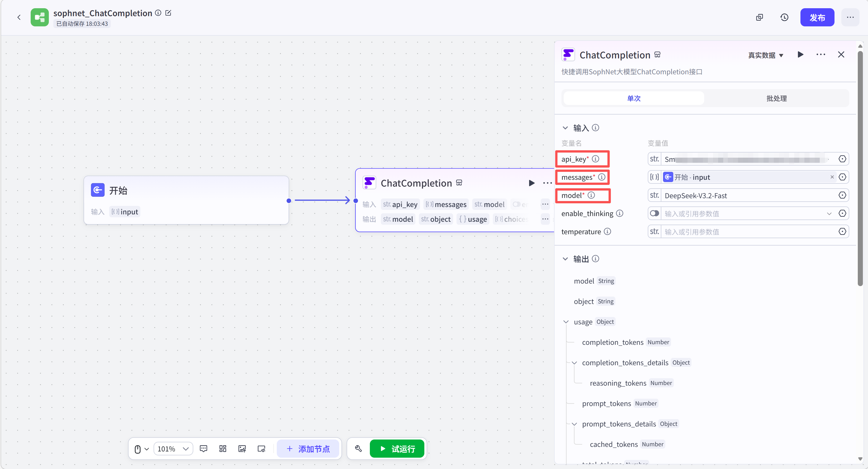
Task: Run the ChatCompletion node with panel play icon
Action: coord(800,54)
